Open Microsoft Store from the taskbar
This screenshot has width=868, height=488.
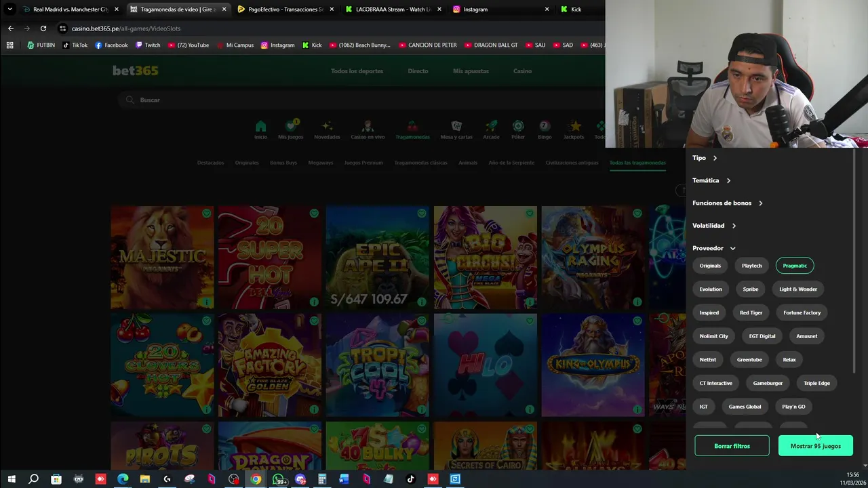(56, 479)
